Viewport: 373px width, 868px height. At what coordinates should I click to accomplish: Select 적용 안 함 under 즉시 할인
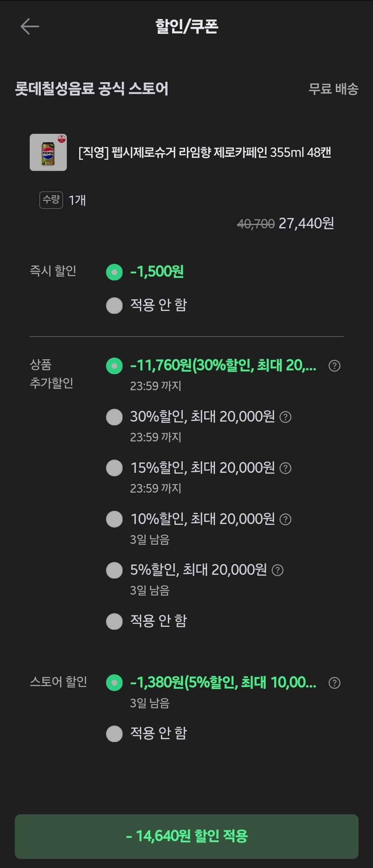click(x=114, y=306)
